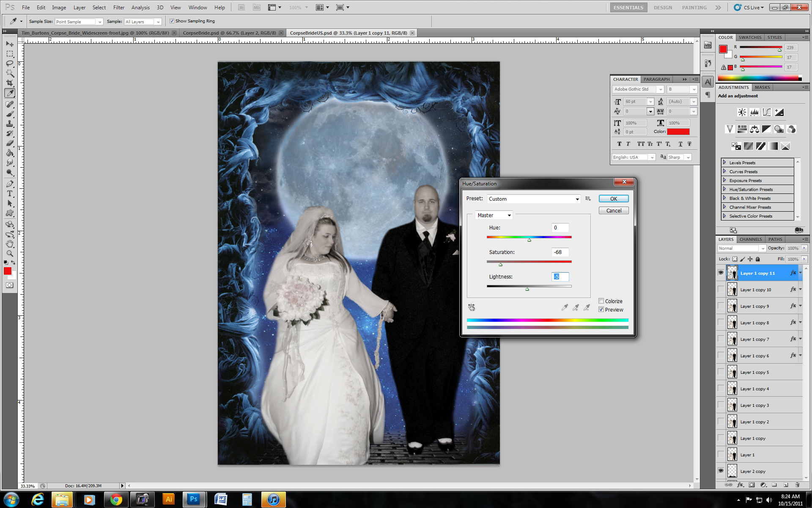This screenshot has height=508, width=812.
Task: Select the Design workspace button
Action: pyautogui.click(x=662, y=8)
